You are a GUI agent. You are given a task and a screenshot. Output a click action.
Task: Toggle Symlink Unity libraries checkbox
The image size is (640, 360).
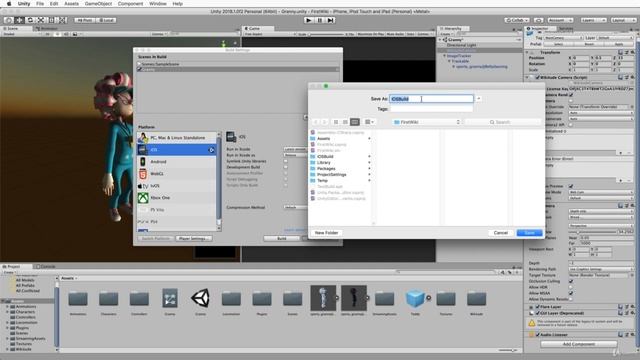tap(286, 161)
